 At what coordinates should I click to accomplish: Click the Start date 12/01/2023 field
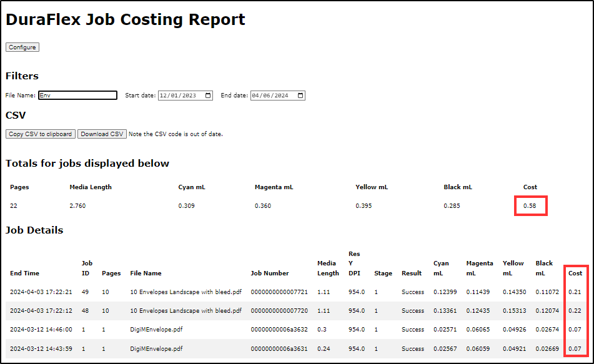186,96
